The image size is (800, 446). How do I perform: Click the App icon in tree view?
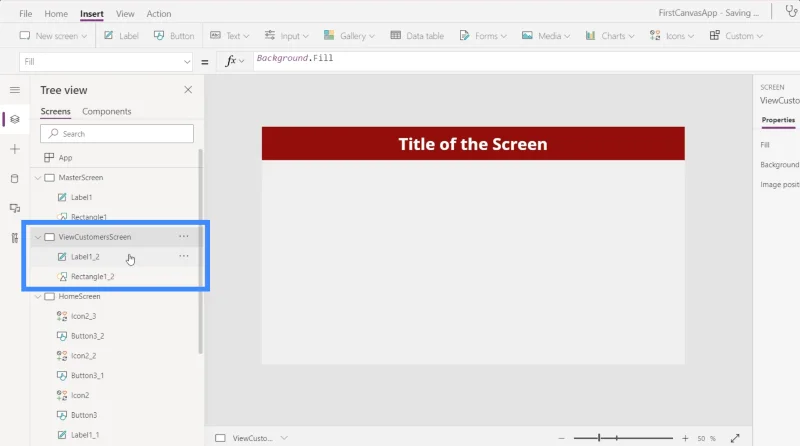pyautogui.click(x=49, y=158)
